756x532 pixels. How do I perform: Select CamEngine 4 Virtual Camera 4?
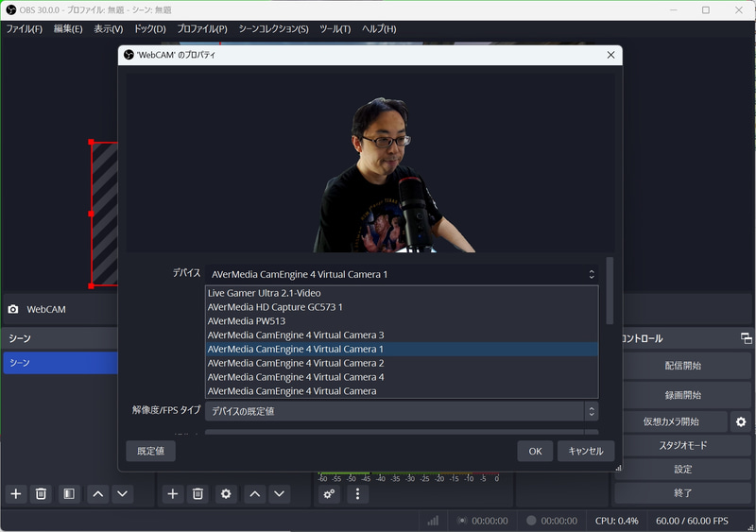[x=402, y=377]
